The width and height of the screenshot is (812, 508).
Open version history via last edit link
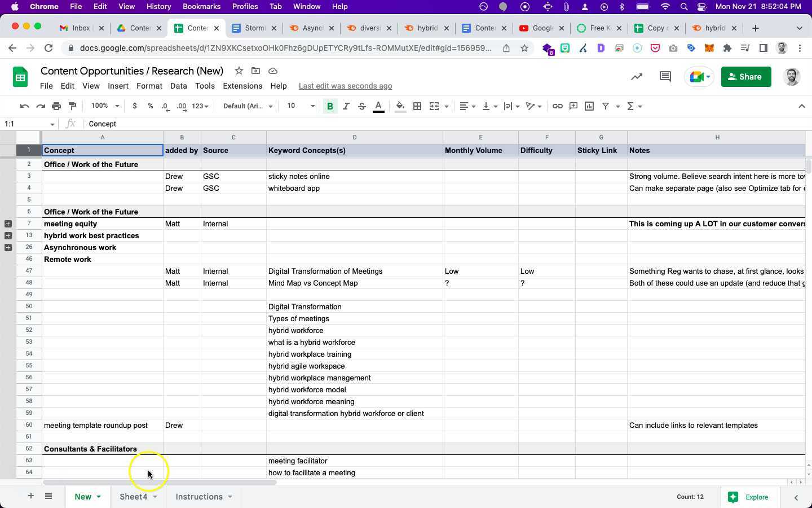345,86
